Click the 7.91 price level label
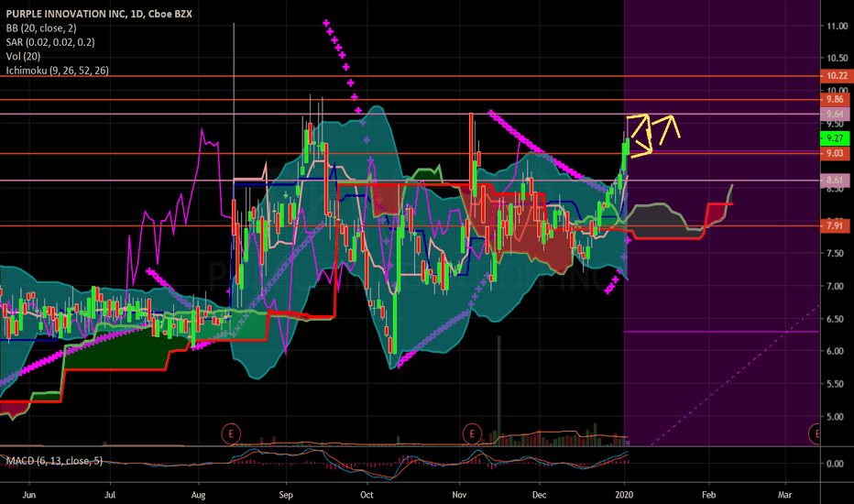This screenshot has height=504, width=854. 835,225
